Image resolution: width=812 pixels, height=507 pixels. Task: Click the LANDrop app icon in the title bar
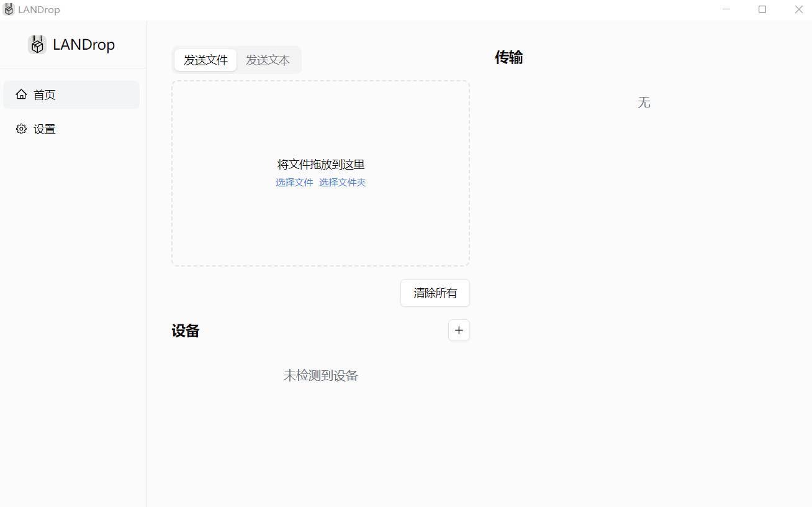[9, 10]
